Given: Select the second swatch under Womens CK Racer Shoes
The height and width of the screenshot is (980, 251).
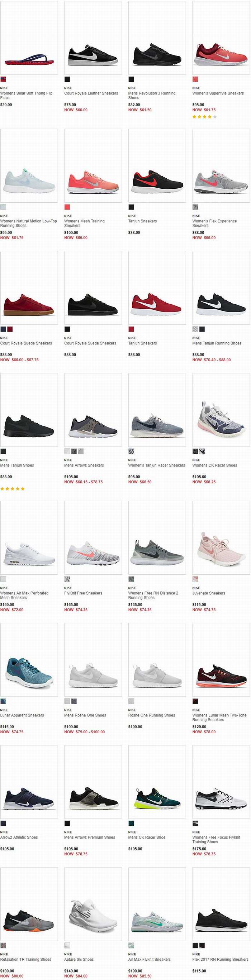Looking at the screenshot, I should (202, 452).
